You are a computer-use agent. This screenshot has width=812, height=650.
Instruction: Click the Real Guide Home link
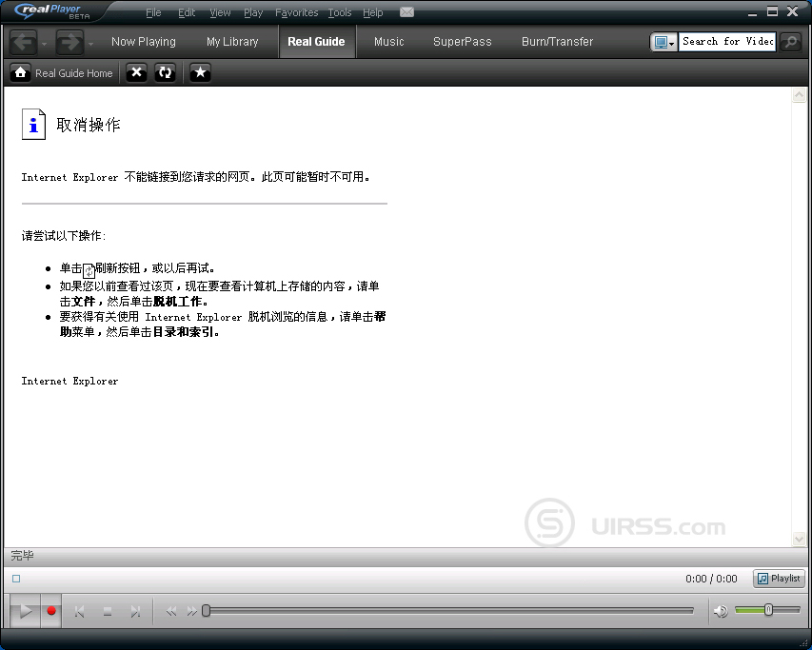coord(73,73)
